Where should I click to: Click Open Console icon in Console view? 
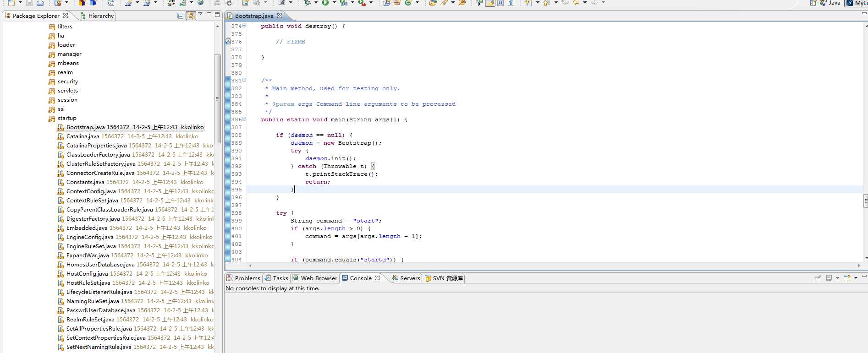pyautogui.click(x=846, y=278)
